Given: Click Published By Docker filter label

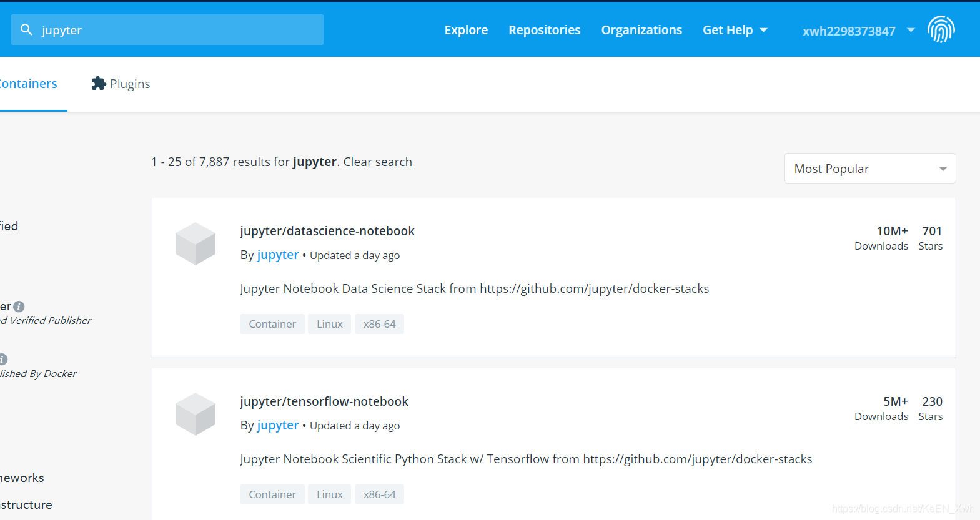Looking at the screenshot, I should pos(38,373).
